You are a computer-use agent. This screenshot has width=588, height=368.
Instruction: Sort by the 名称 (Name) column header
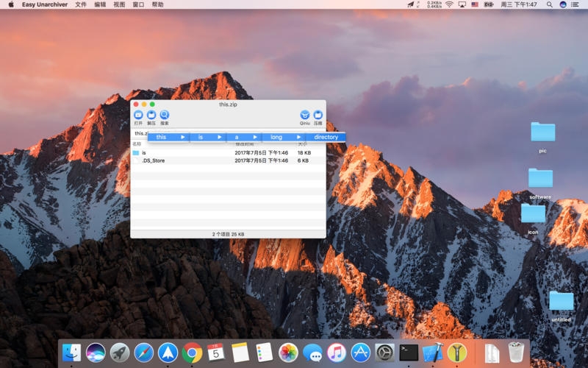(x=137, y=144)
